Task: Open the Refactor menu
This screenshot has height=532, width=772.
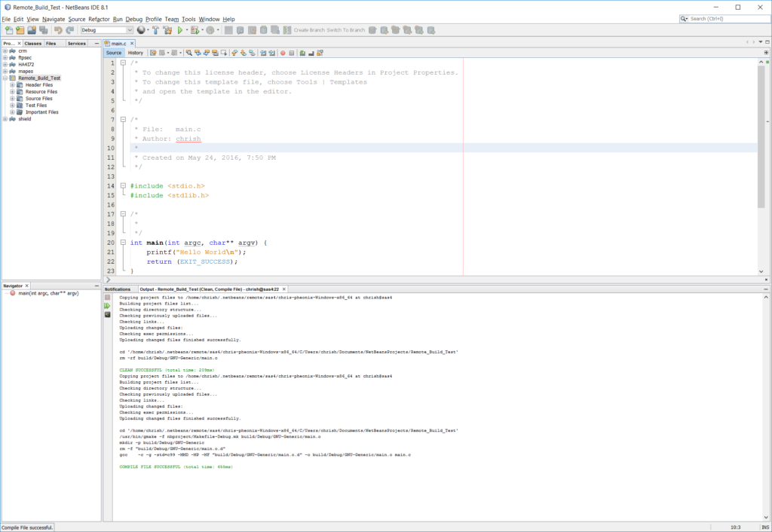Action: 98,19
